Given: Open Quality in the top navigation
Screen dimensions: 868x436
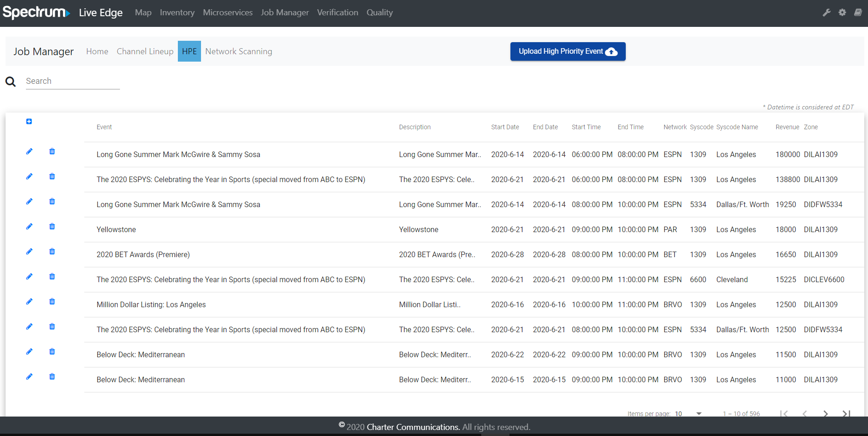Looking at the screenshot, I should 380,13.
